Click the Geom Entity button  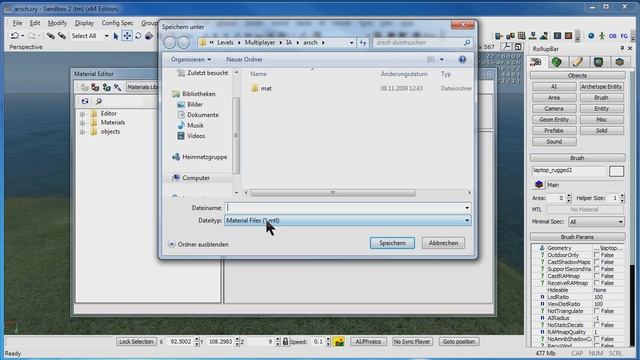pyautogui.click(x=554, y=120)
